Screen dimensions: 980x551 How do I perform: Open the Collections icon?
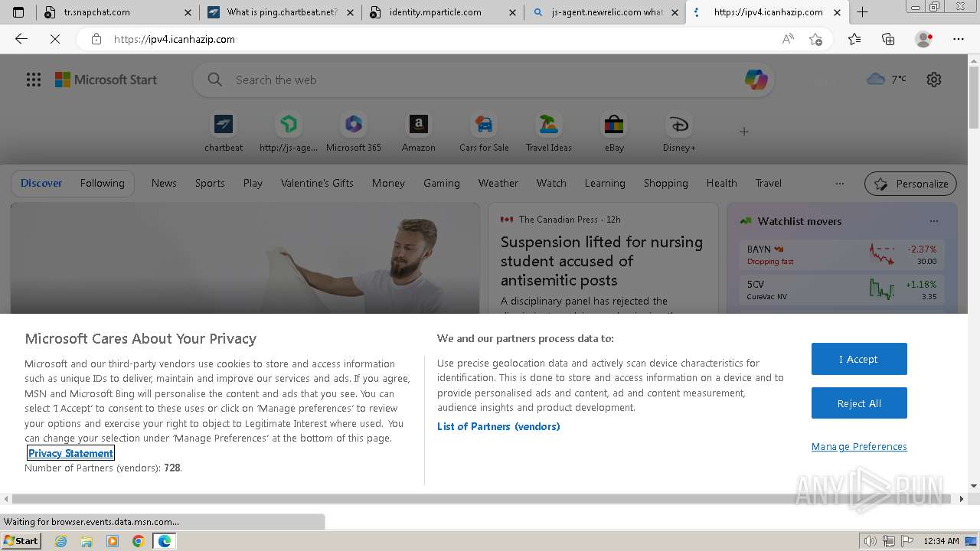888,39
